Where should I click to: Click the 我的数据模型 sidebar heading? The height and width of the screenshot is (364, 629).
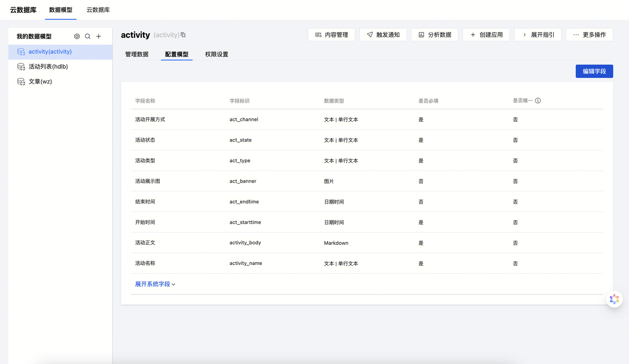[x=34, y=36]
